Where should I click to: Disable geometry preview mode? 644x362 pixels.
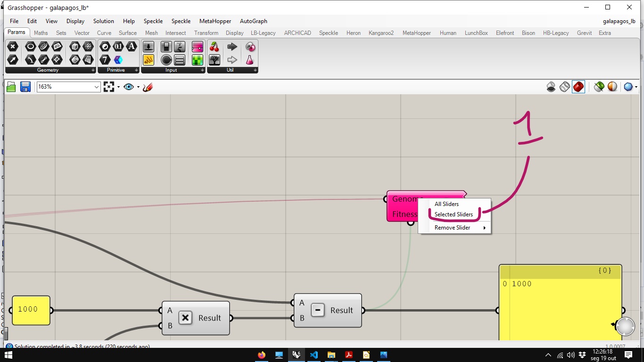551,87
